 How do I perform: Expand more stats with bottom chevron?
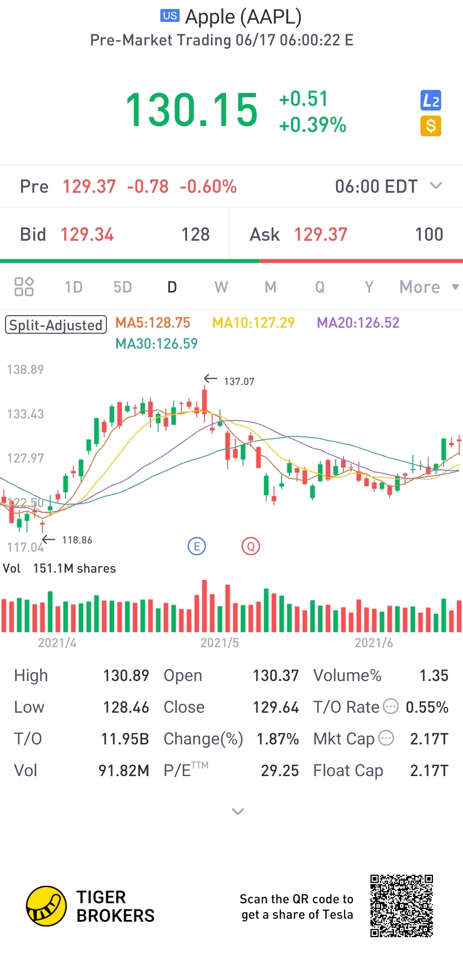(x=238, y=811)
